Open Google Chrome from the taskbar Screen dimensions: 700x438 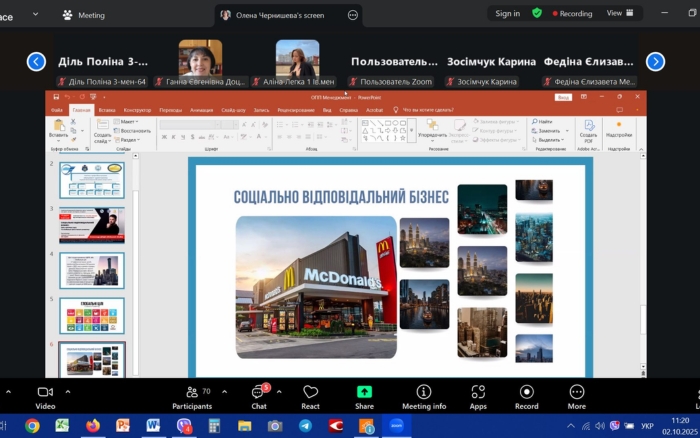(32, 426)
